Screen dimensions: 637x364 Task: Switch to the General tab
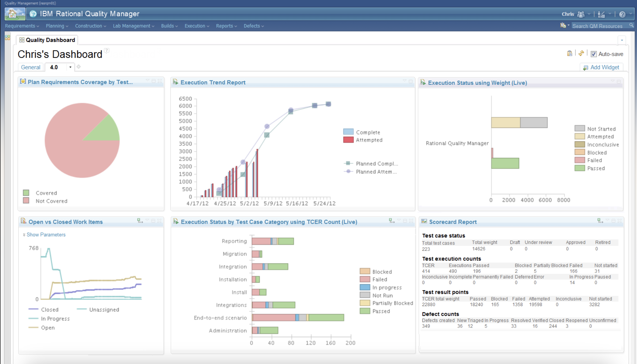click(31, 67)
